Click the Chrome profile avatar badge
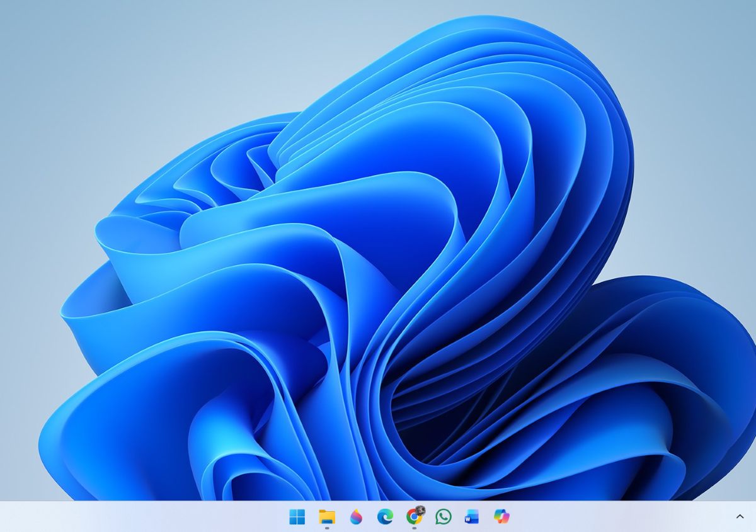756x532 pixels. (421, 510)
